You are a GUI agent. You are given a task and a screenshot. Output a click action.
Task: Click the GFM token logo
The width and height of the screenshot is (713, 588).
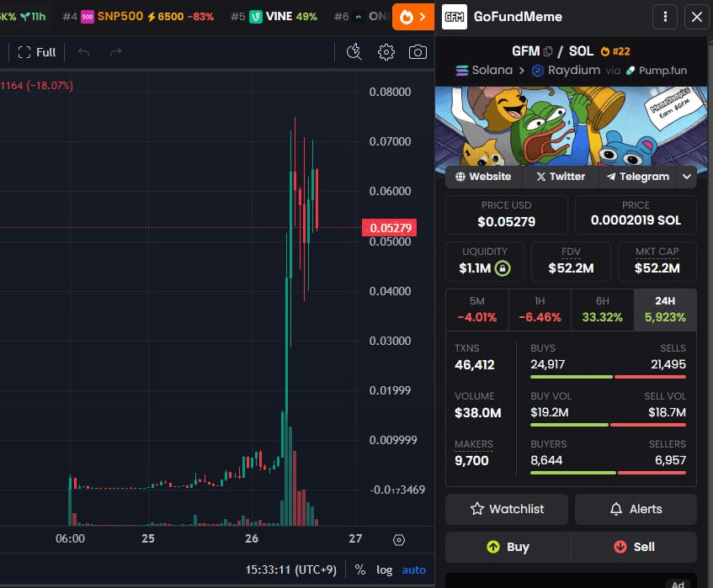(455, 17)
